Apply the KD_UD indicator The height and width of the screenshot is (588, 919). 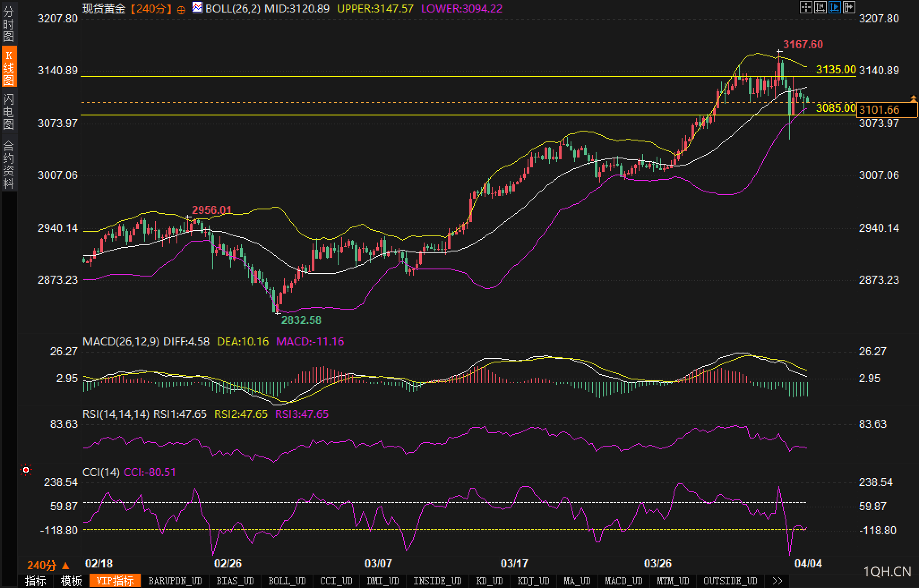coord(489,581)
